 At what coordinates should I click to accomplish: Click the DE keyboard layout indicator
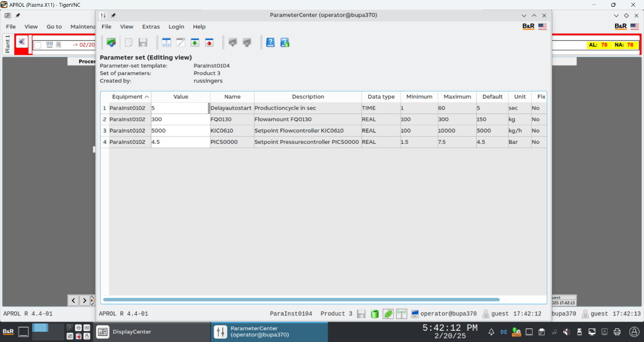[x=503, y=332]
